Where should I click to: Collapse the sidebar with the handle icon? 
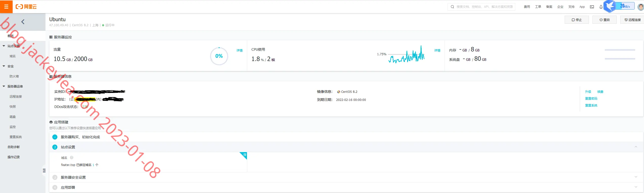[44, 171]
